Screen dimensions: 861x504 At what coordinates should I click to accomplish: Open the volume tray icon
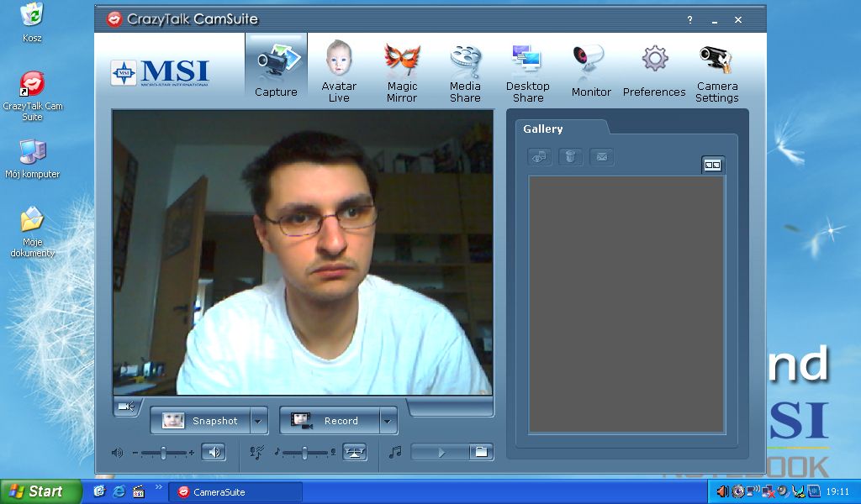(x=722, y=491)
